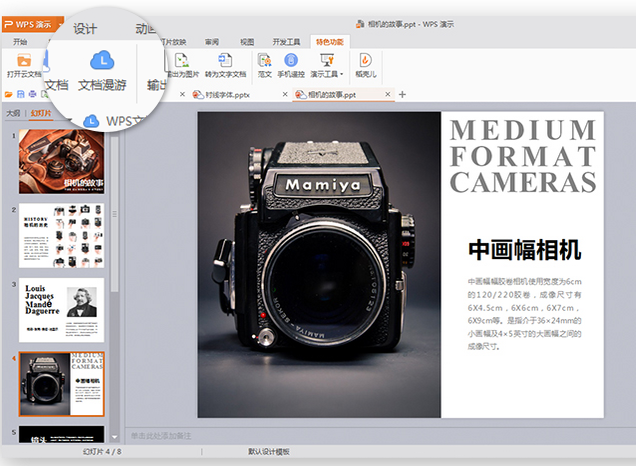The height and width of the screenshot is (466, 636).
Task: Open the 稻壳儿 icon
Action: 366,61
